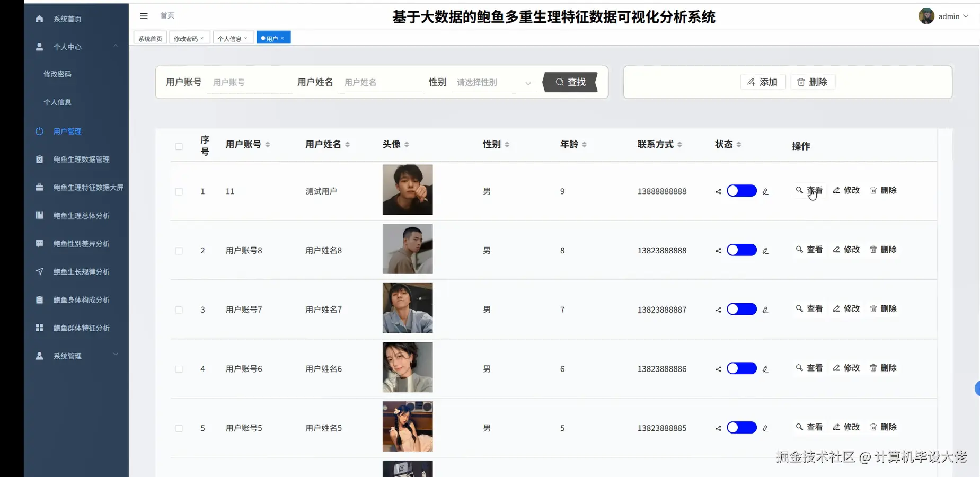This screenshot has width=980, height=477.
Task: Click 查看 on 用户姓名8's row
Action: click(x=810, y=250)
